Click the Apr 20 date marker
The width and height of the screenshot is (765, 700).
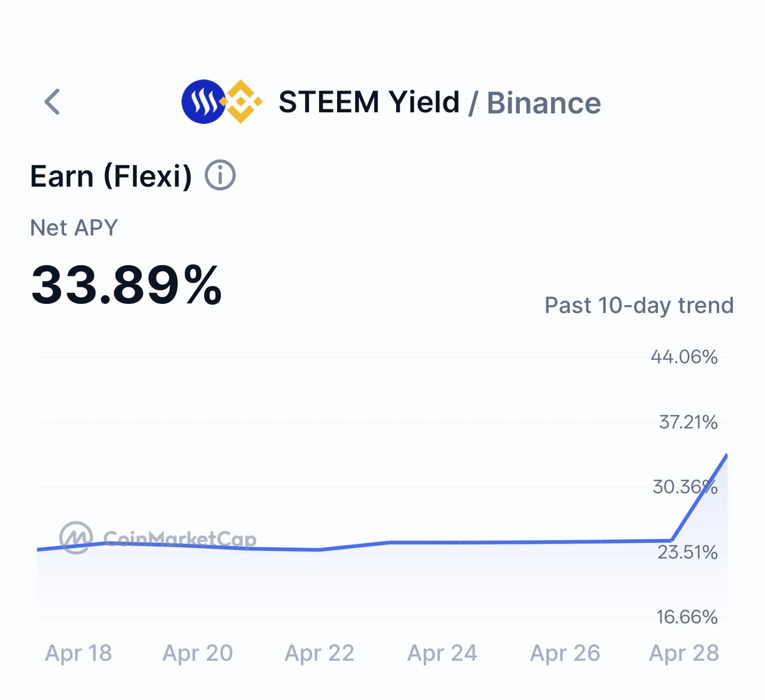pyautogui.click(x=198, y=653)
